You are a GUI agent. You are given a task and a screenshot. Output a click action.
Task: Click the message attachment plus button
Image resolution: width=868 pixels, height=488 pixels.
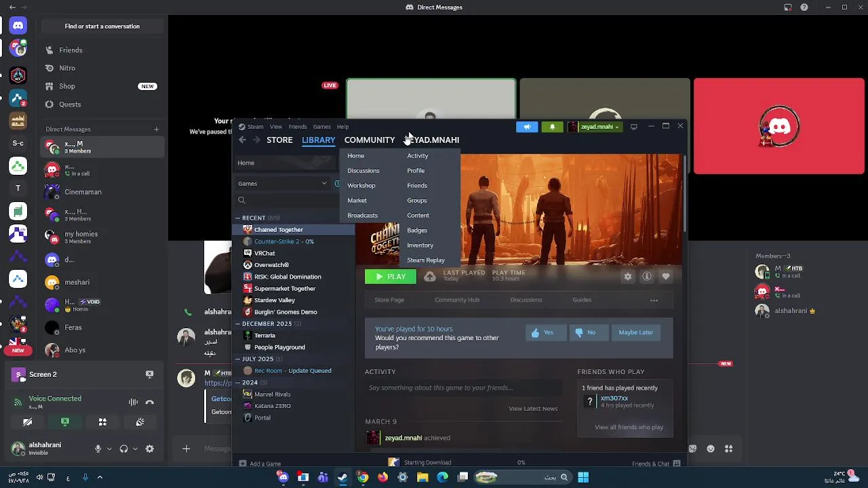(186, 449)
